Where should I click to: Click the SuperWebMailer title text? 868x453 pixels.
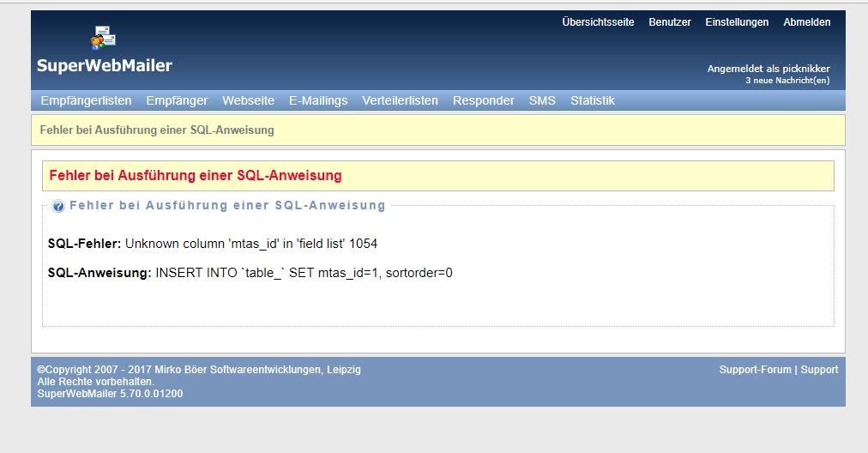[x=104, y=66]
